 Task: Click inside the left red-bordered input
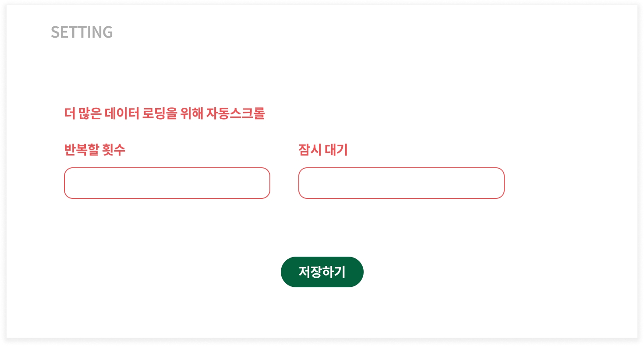[167, 183]
